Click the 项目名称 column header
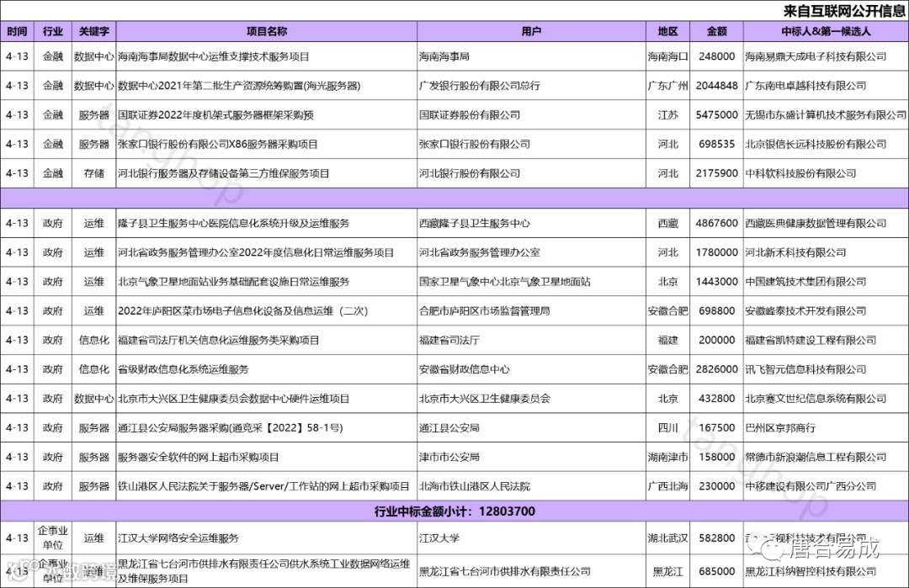Screen dimensions: 909x588 click(x=267, y=31)
